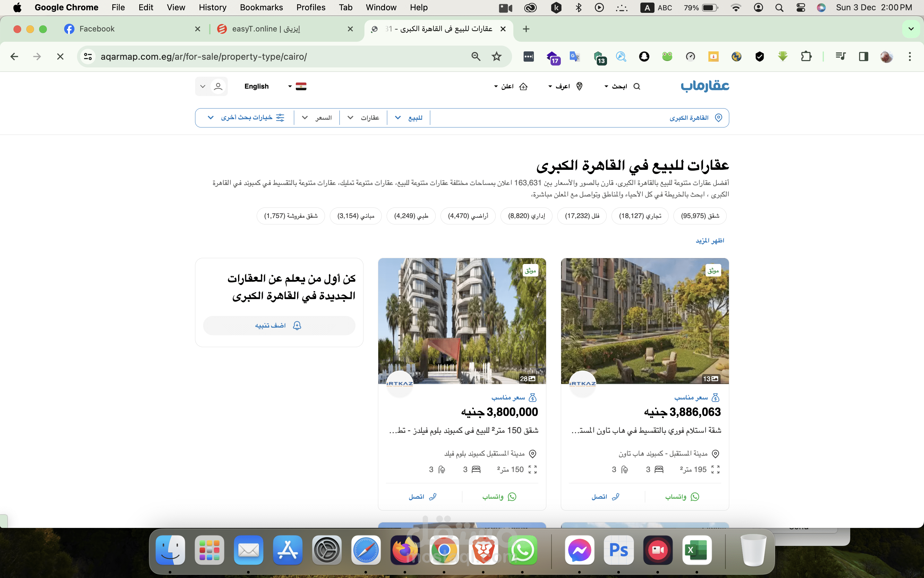View site information icon in address bar
The height and width of the screenshot is (578, 924).
click(88, 57)
